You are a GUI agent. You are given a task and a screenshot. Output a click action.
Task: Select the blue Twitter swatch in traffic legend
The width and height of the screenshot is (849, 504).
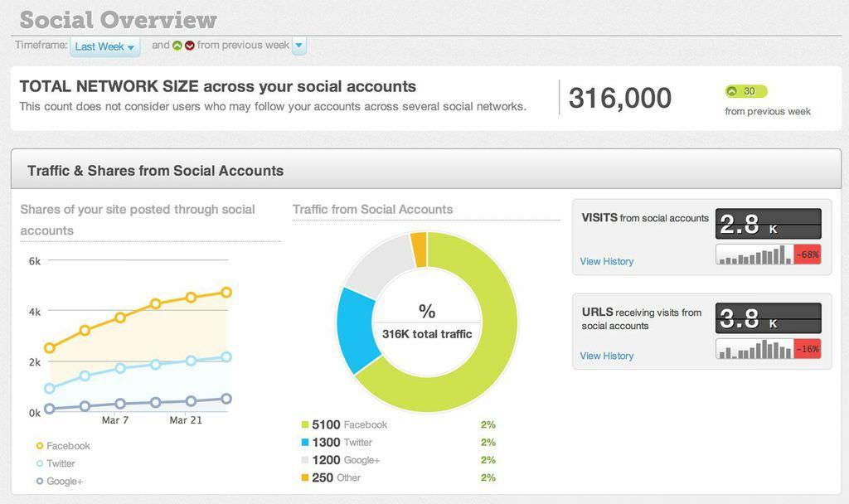[305, 443]
